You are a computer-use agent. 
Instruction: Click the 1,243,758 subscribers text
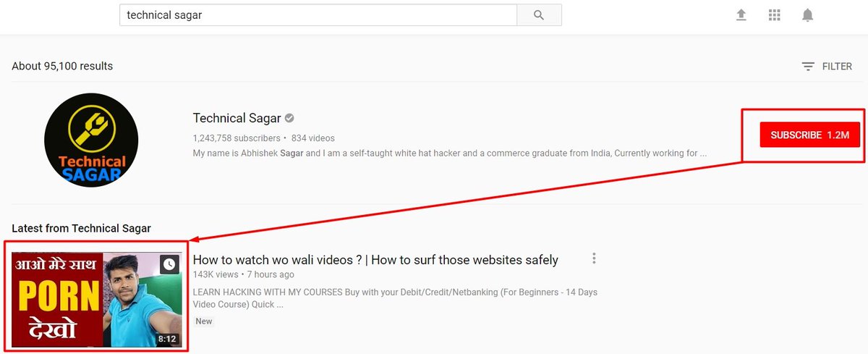237,138
